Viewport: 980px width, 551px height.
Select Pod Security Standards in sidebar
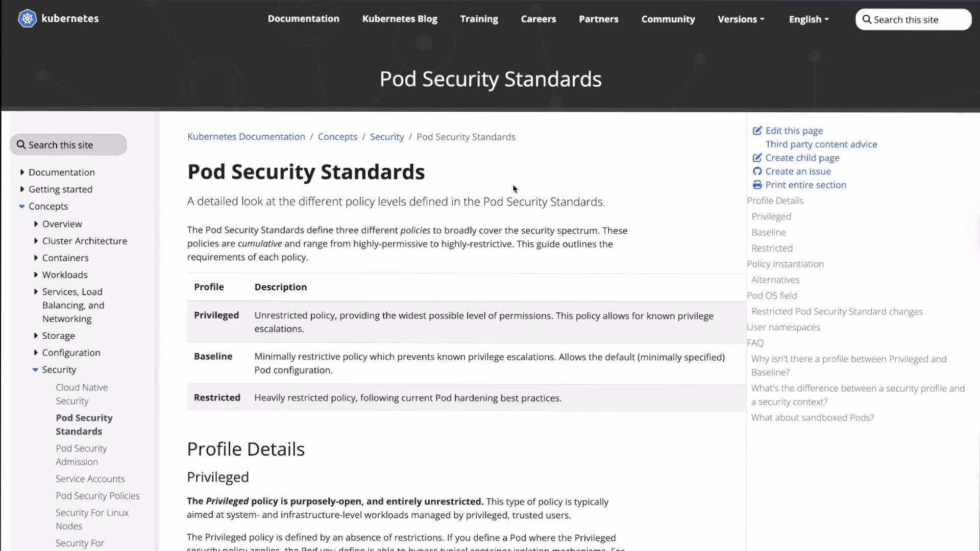pyautogui.click(x=84, y=424)
